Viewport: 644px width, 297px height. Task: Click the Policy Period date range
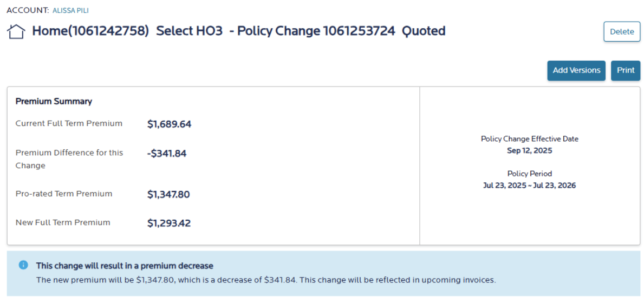pyautogui.click(x=529, y=186)
